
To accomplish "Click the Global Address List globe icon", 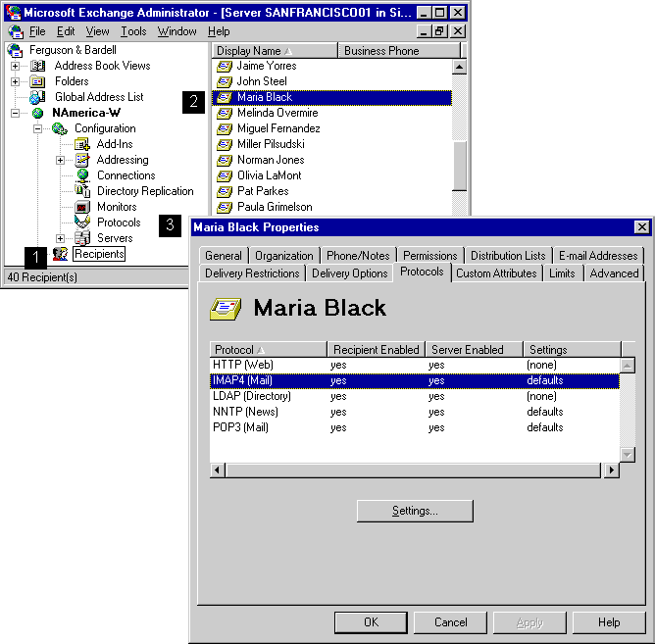I will click(37, 97).
